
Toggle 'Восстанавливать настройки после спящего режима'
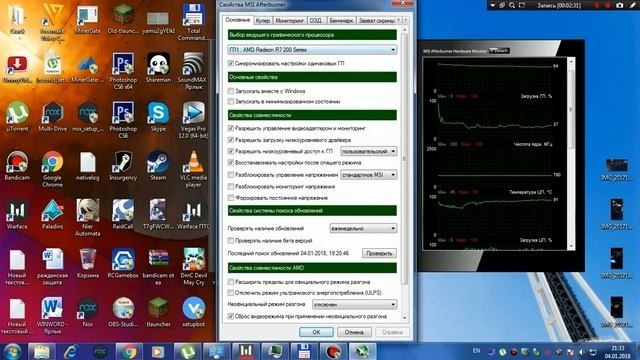click(231, 162)
